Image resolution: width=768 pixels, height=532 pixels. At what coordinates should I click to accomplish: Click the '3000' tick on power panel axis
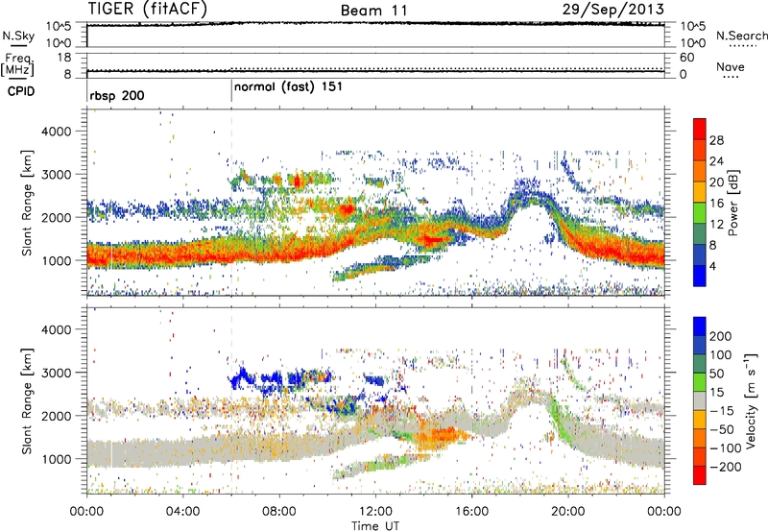coord(56,175)
